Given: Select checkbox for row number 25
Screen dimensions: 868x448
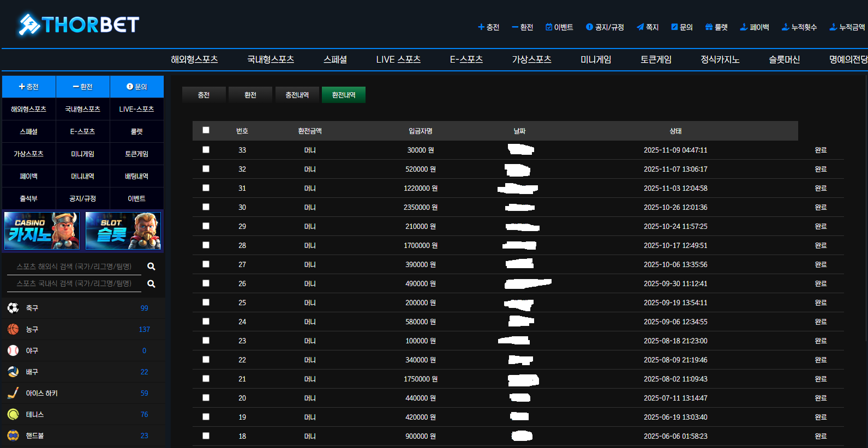Looking at the screenshot, I should [x=206, y=302].
